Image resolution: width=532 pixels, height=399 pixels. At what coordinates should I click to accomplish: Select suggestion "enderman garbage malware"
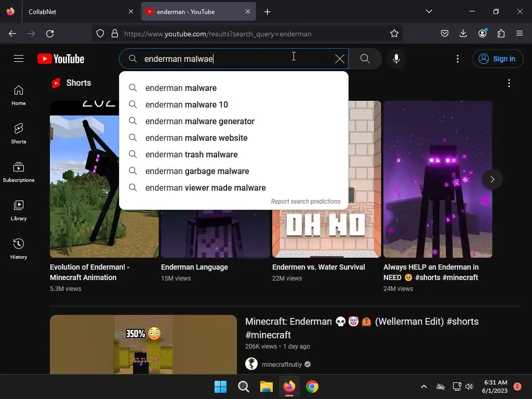(234, 171)
